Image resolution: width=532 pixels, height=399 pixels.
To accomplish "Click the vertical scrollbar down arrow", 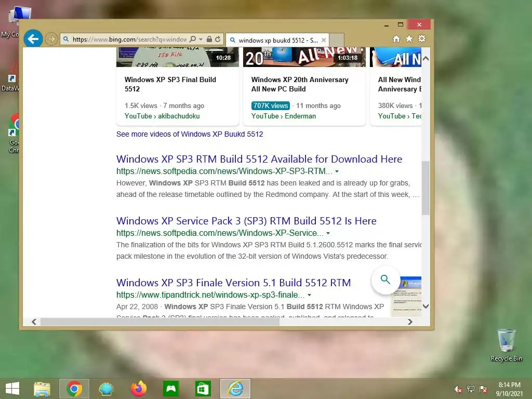I will [426, 306].
